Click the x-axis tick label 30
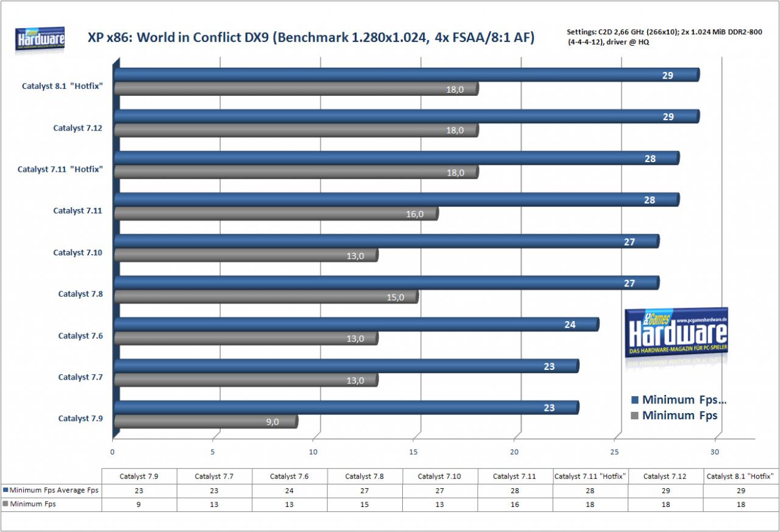The width and height of the screenshot is (780, 532). coord(715,452)
